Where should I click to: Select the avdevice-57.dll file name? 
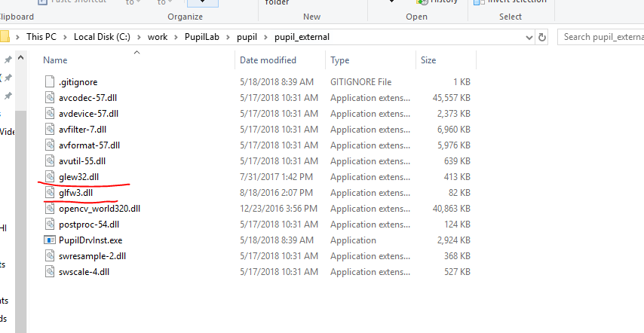[x=89, y=114]
